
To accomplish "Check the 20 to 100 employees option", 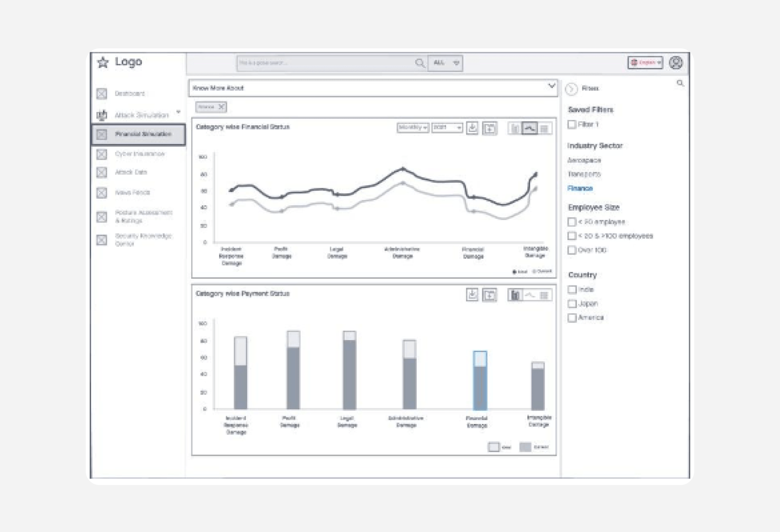I will [572, 236].
